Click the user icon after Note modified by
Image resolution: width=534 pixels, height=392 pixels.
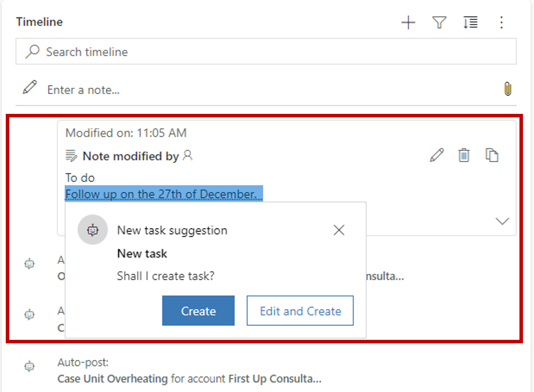188,155
